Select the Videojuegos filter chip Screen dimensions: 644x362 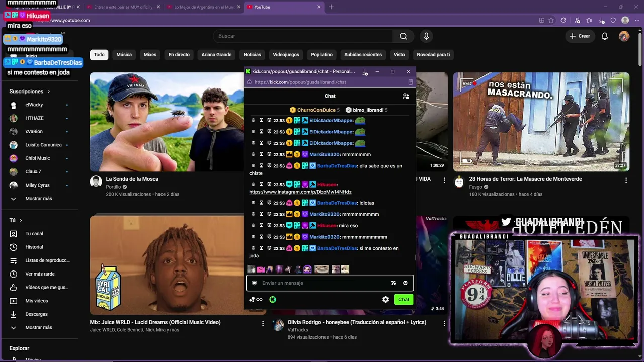tap(286, 55)
